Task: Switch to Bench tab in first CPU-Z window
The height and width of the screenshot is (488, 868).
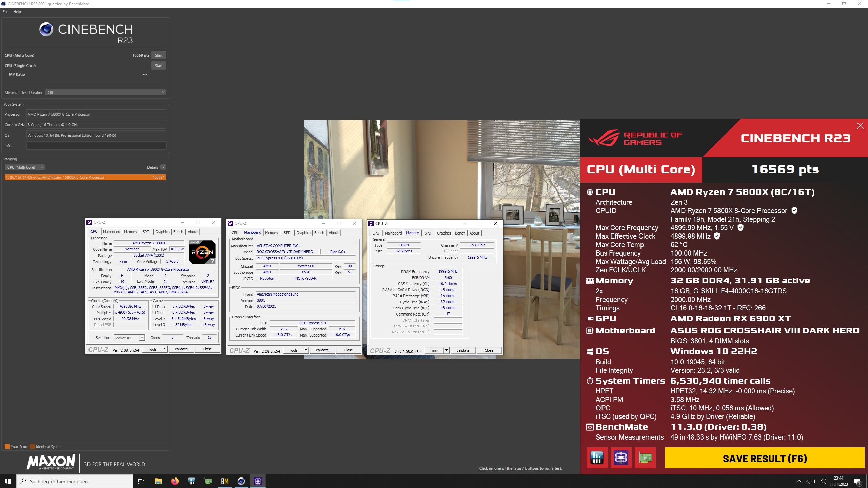Action: (178, 232)
